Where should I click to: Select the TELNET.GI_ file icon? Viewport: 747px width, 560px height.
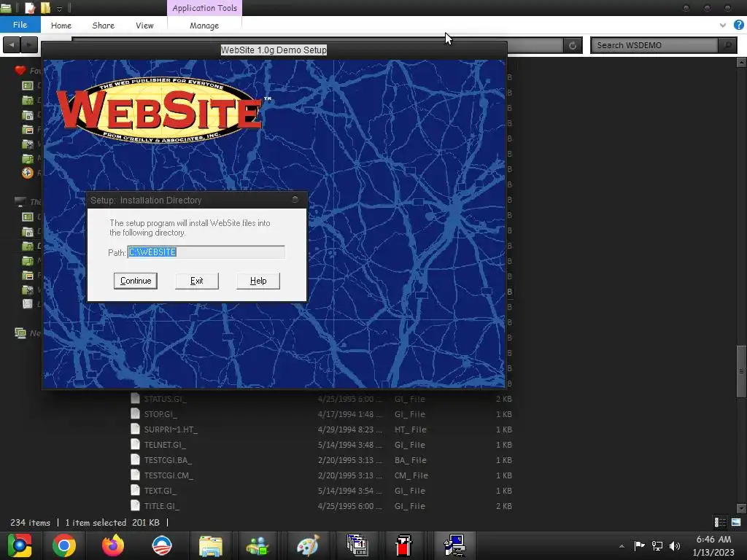[135, 445]
